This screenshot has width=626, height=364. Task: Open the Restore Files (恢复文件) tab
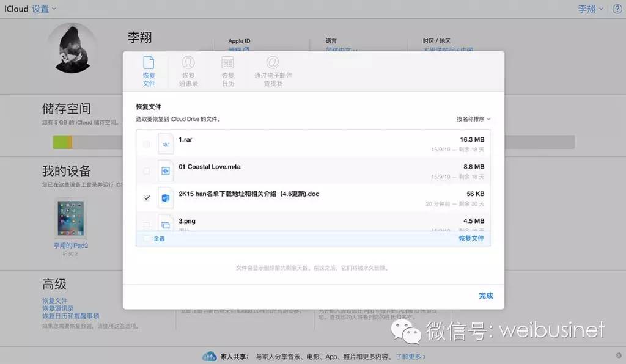[x=149, y=72]
